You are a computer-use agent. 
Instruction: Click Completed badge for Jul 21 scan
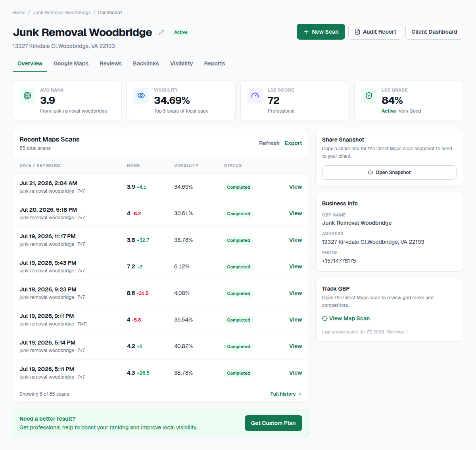238,187
